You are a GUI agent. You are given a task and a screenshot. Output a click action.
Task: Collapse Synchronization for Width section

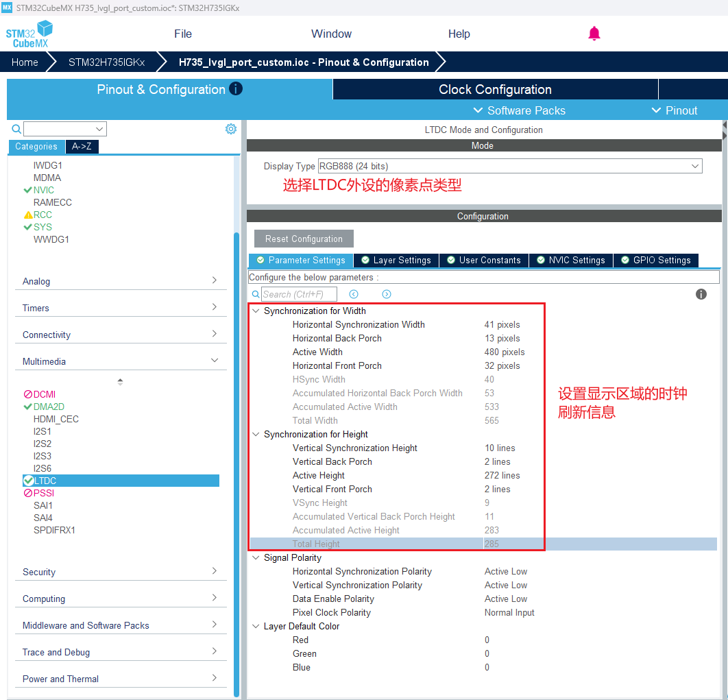(x=256, y=311)
